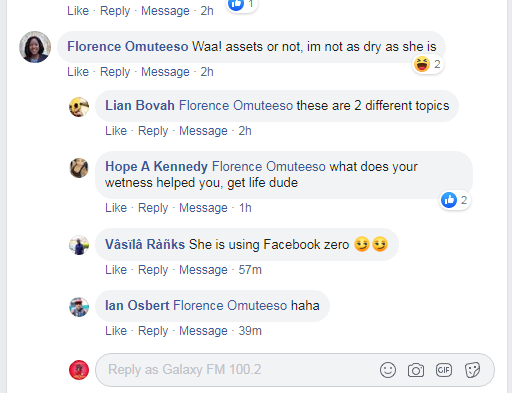View likes on Hope A Kennedy's comment

(x=455, y=200)
